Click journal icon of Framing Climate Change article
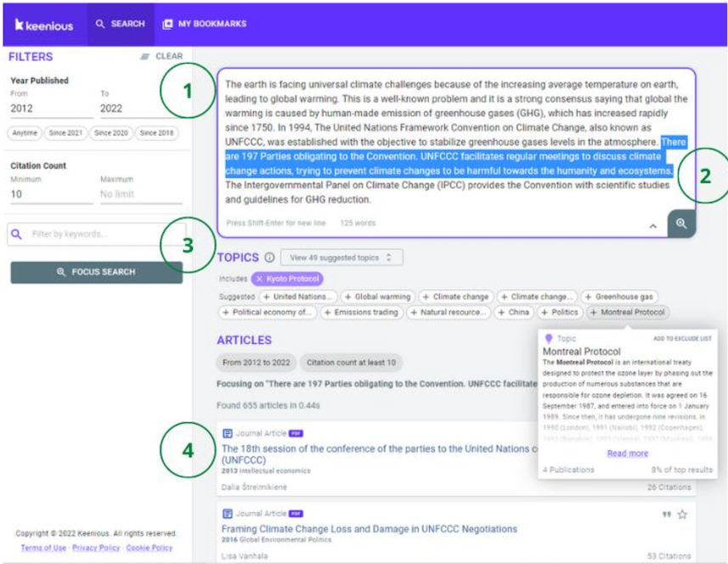Screen dimensions: 728x564 (x=228, y=514)
